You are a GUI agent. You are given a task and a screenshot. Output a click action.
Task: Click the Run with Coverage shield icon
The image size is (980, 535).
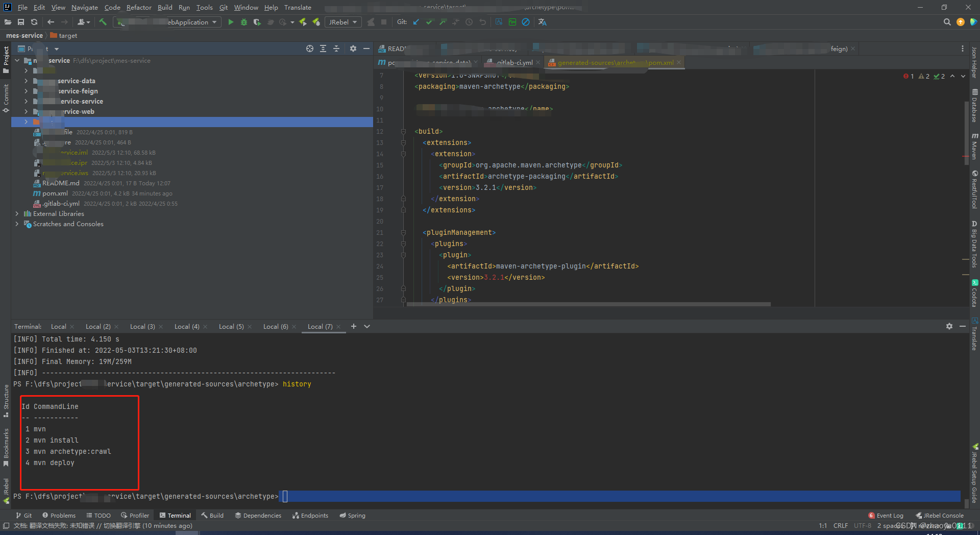pyautogui.click(x=257, y=22)
